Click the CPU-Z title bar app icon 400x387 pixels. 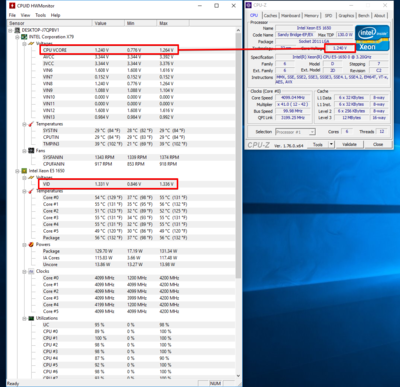pos(248,5)
